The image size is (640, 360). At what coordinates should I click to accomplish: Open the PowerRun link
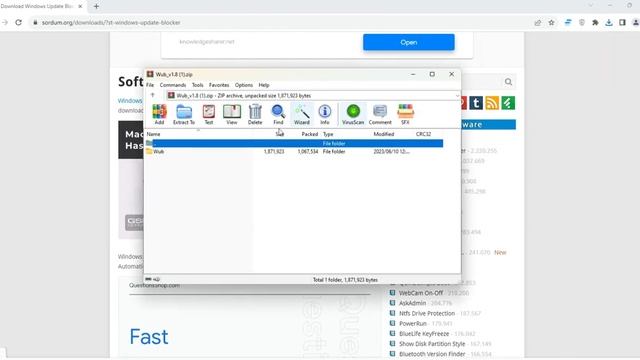click(x=413, y=324)
